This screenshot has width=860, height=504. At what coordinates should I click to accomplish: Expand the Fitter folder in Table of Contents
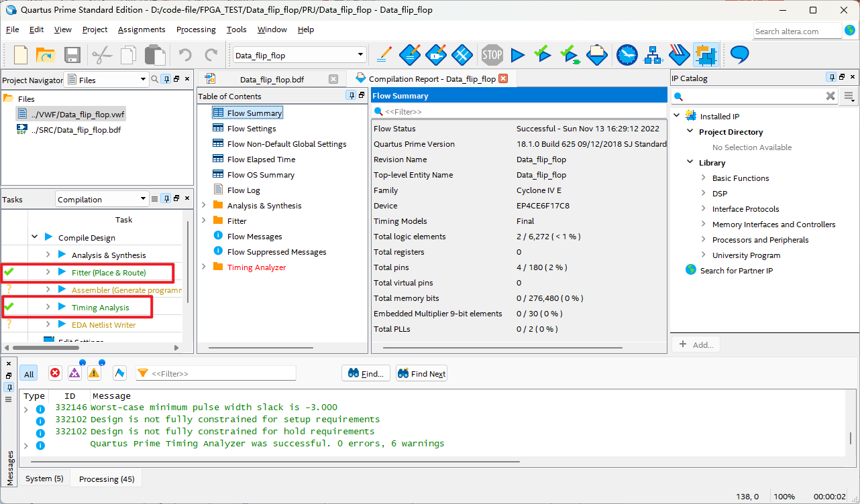(203, 220)
